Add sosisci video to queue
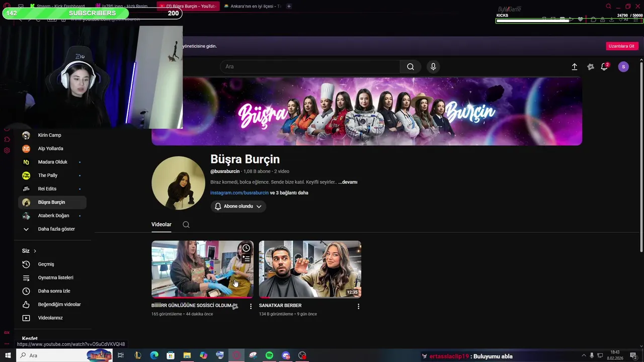The height and width of the screenshot is (362, 644). click(x=246, y=259)
